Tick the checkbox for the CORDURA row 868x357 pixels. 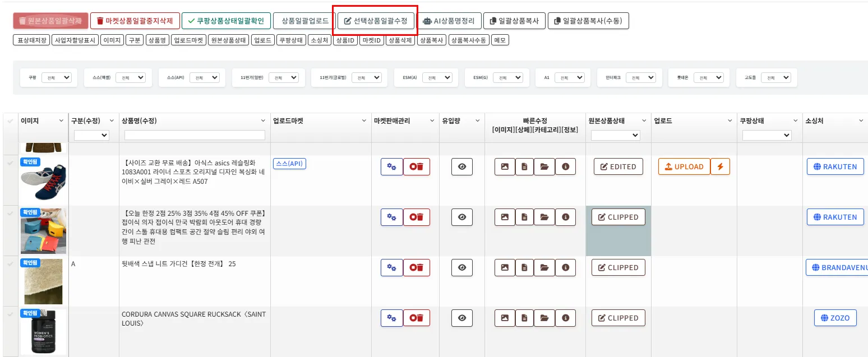[10, 314]
